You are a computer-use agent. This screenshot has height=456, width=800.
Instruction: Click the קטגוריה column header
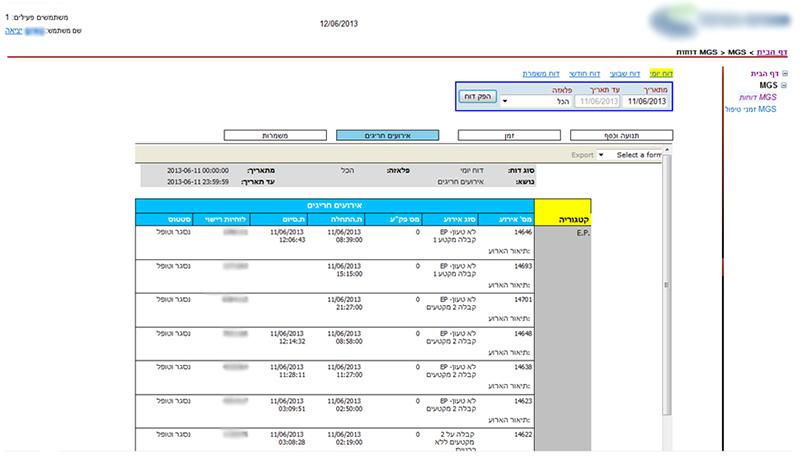click(563, 213)
